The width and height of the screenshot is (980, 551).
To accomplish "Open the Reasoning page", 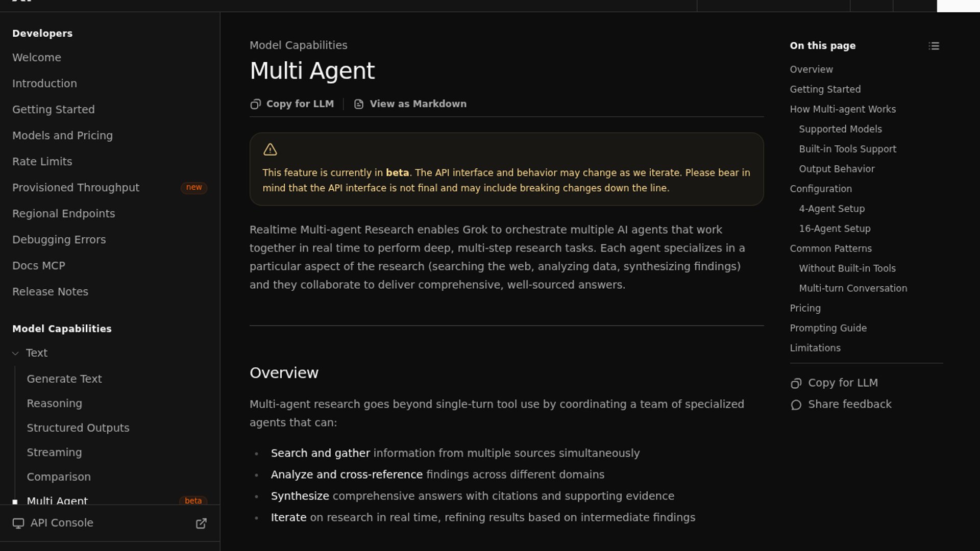I will point(54,404).
